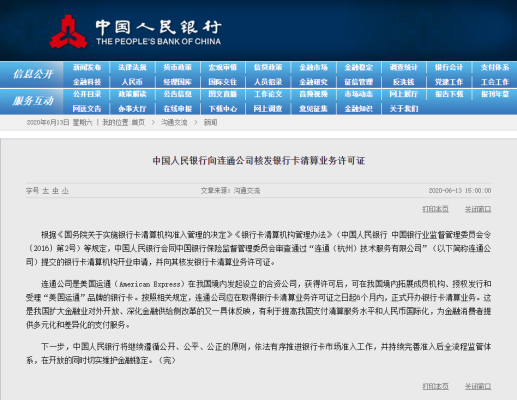
Task: Open the 反洗钱 section
Action: click(x=404, y=82)
